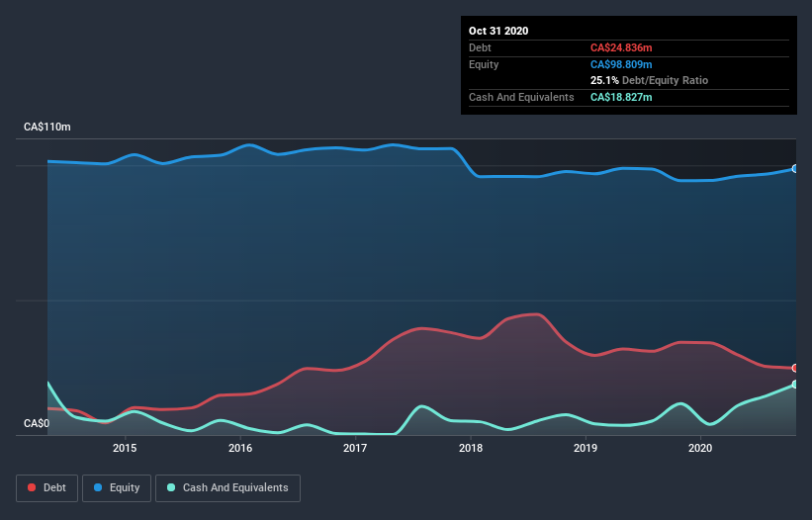Screen dimensions: 812x520
Task: Click the 2020 x-axis label
Action: pos(700,448)
